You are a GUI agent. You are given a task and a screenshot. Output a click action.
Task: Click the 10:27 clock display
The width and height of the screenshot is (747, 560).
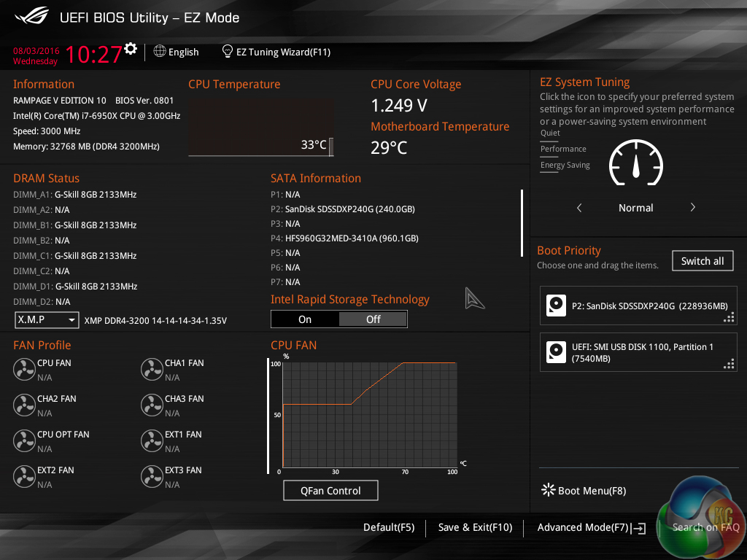[93, 54]
